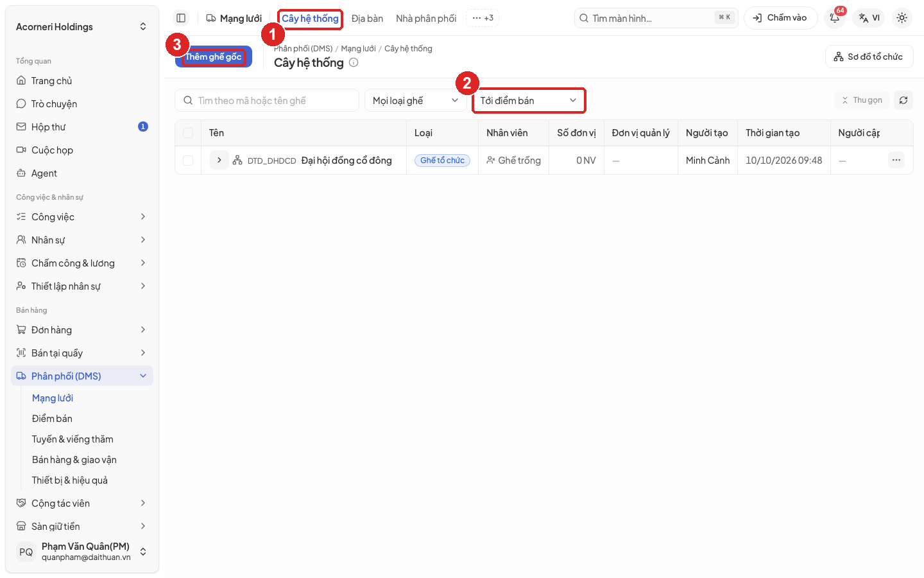Click the Thu gọn button
The height and width of the screenshot is (578, 924).
pos(861,100)
